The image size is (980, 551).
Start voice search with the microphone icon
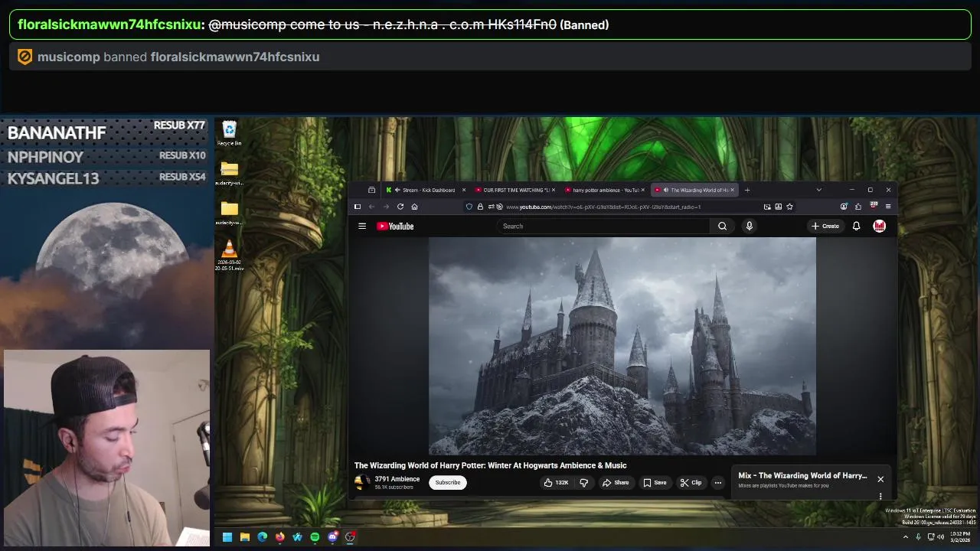point(749,226)
